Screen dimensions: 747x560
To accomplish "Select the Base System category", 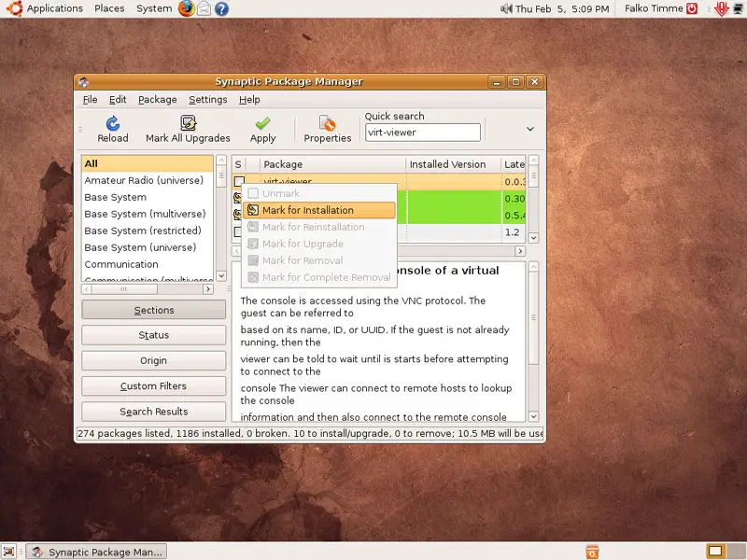I will [x=148, y=197].
